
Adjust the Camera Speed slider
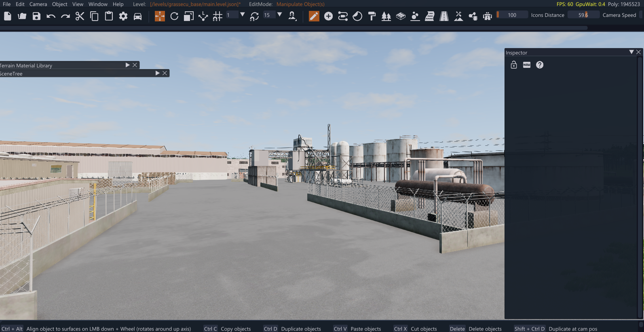[583, 15]
